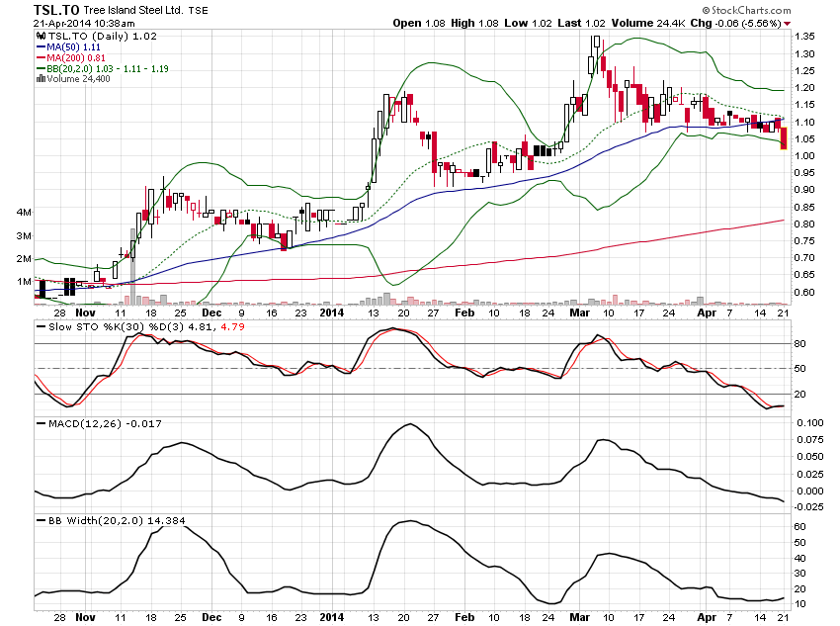Click the 10 label on BB Width axis
Viewport: 840px width, 626px height.
[x=799, y=604]
